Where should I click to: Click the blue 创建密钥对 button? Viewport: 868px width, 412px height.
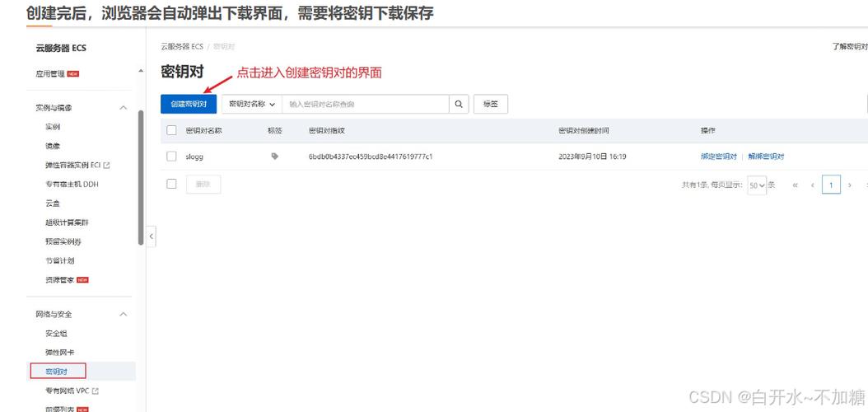[x=189, y=104]
